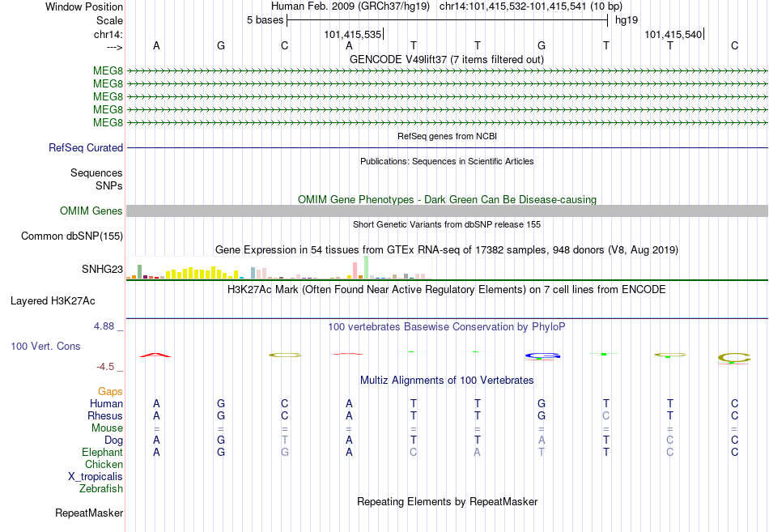Click the 100 Vert. Cons track label
The image size is (769, 532).
45,347
